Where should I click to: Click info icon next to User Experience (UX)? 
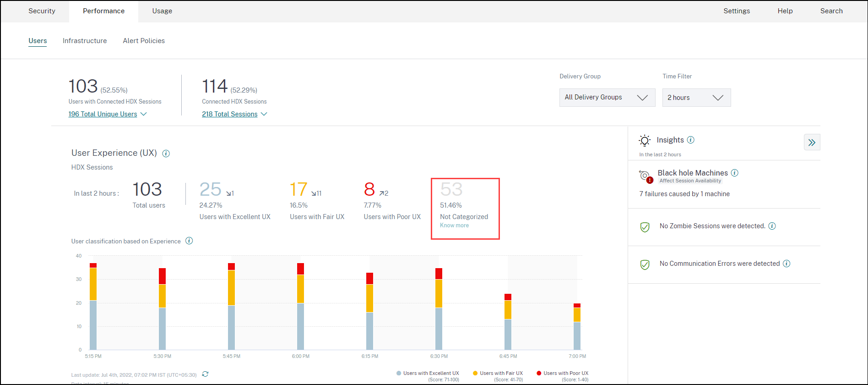tap(166, 154)
